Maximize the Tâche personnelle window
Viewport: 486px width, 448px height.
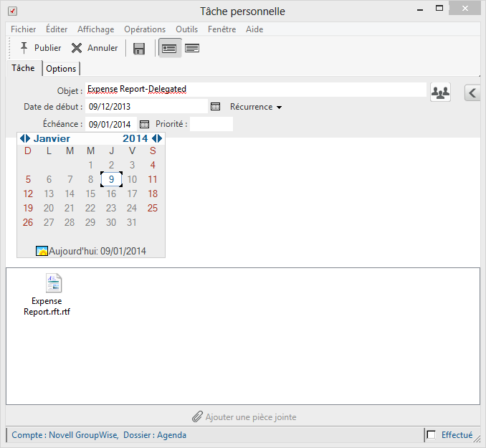pyautogui.click(x=439, y=9)
